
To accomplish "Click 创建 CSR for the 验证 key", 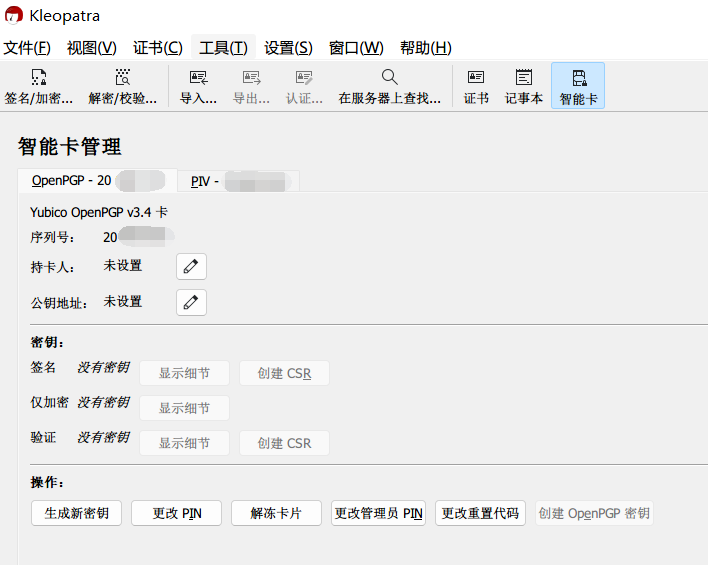I will tap(284, 443).
